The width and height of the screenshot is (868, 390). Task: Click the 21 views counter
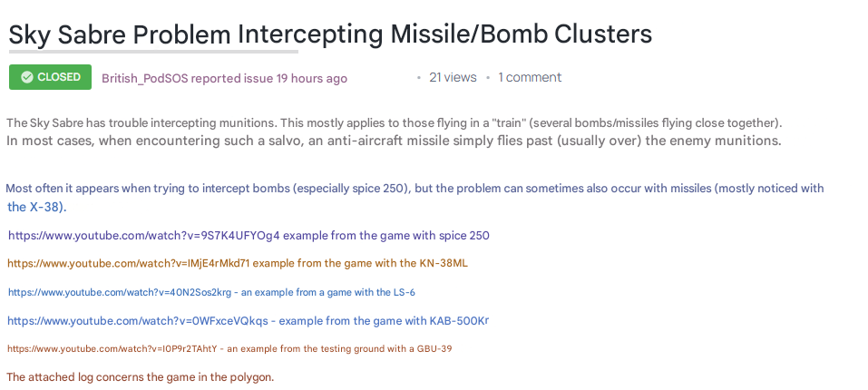pyautogui.click(x=452, y=78)
